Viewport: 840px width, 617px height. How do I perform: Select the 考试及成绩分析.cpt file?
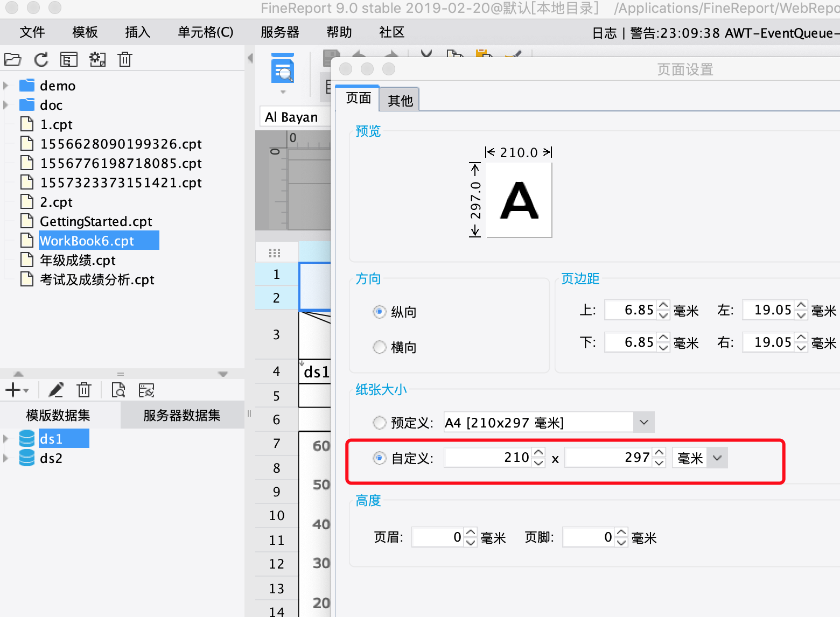97,279
